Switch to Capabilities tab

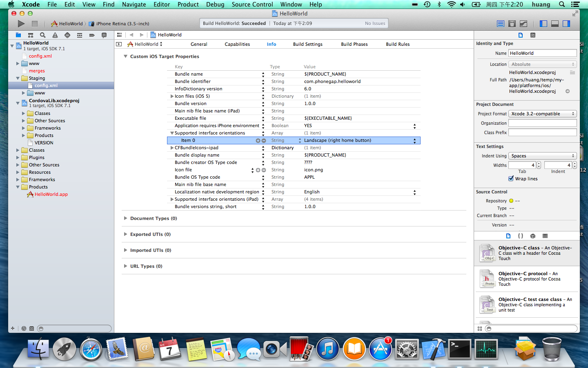pyautogui.click(x=237, y=44)
